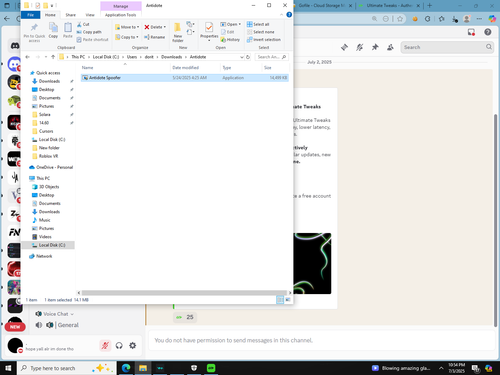Go back in File Explorer
Screen dimensions: 500x375
click(28, 57)
